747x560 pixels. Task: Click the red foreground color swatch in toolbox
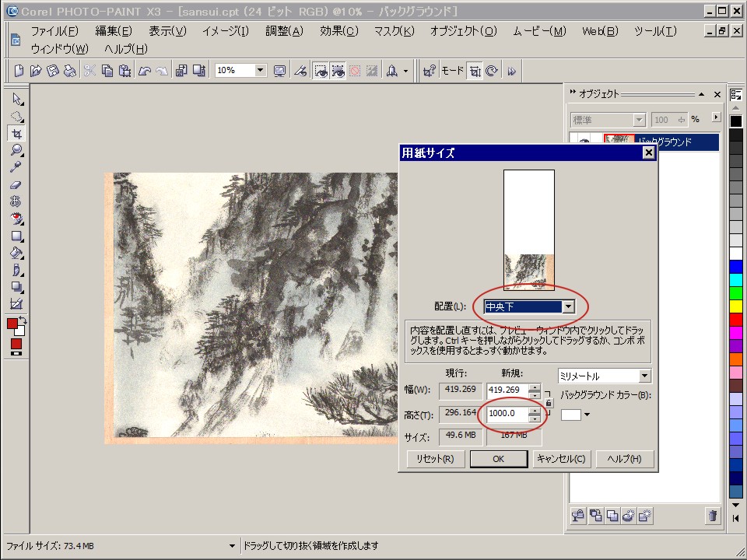pyautogui.click(x=12, y=324)
